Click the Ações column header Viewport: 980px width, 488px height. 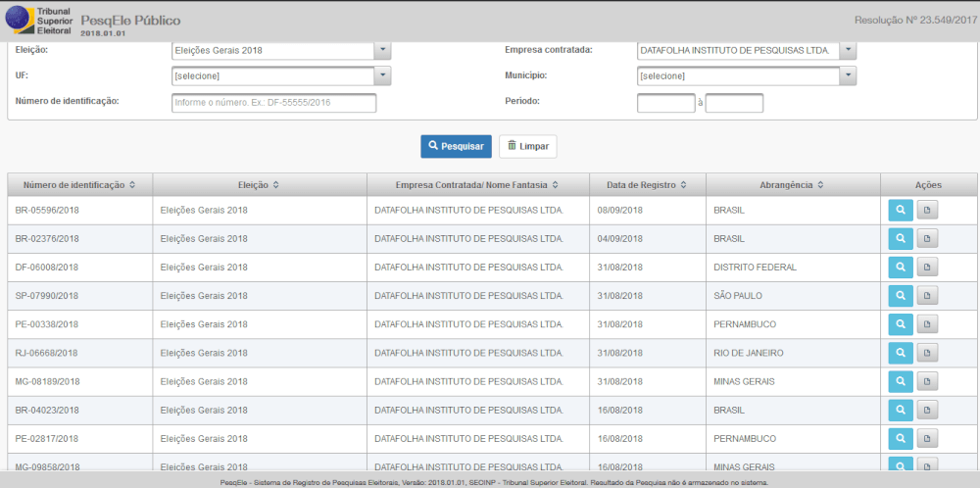click(928, 185)
